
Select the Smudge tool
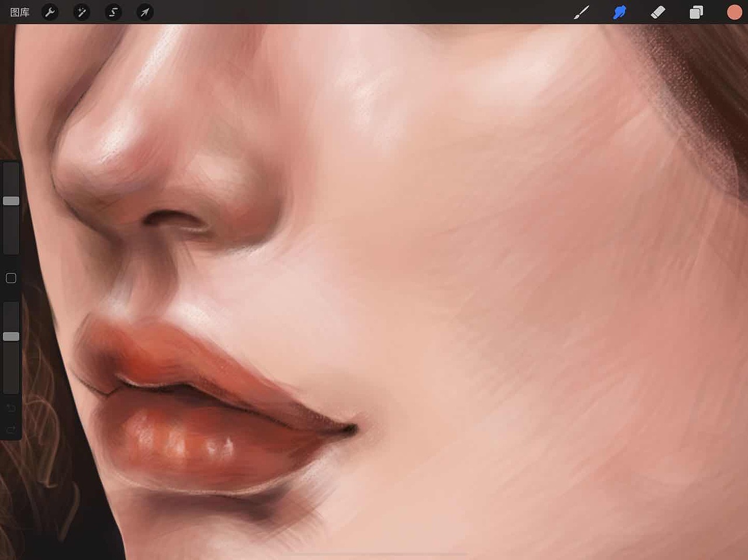click(x=619, y=12)
